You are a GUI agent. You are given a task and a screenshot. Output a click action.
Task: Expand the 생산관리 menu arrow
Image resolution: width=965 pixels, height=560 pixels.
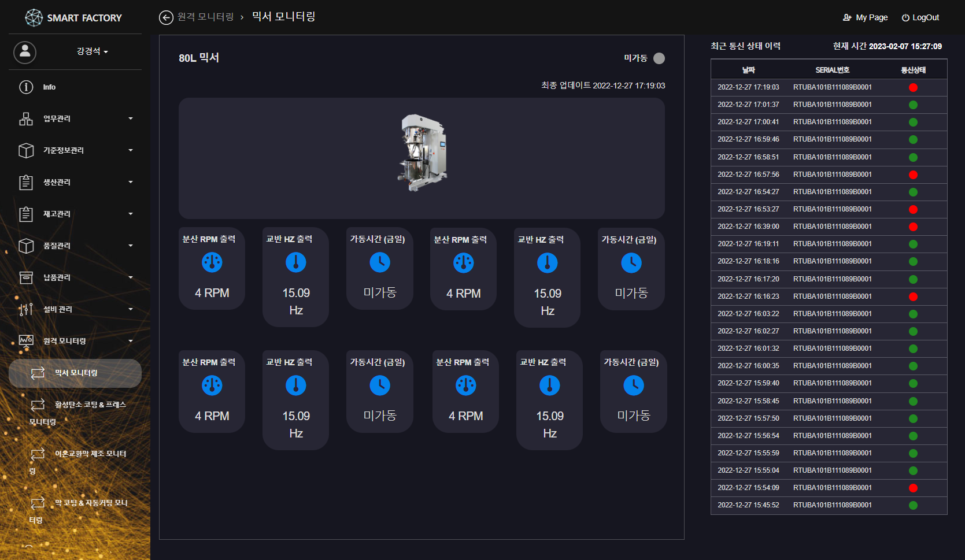131,182
